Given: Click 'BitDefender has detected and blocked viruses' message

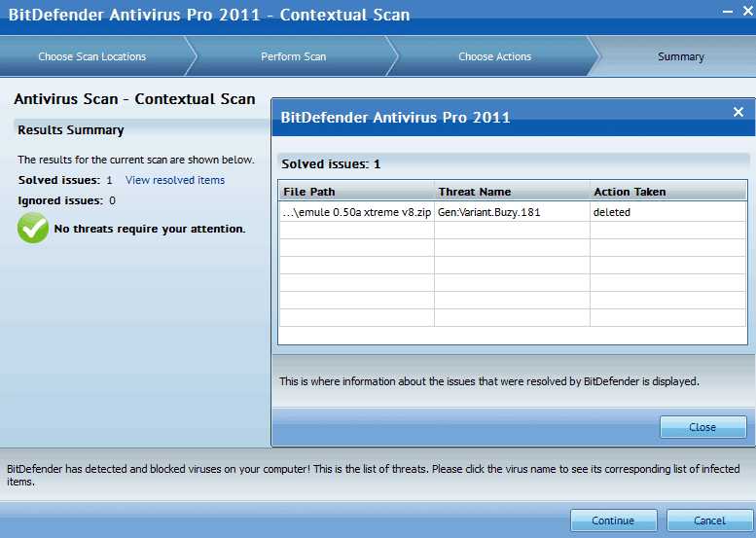Looking at the screenshot, I should [374, 475].
